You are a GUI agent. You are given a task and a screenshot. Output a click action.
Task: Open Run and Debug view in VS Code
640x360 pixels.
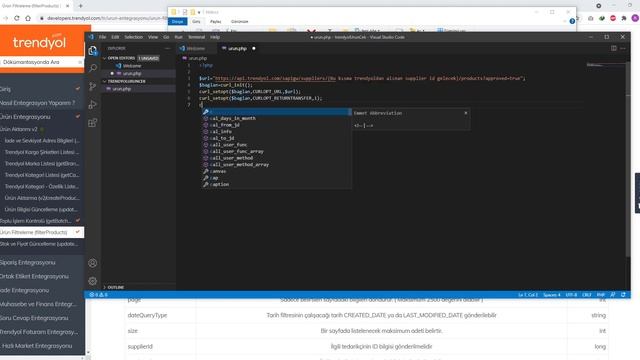(93, 104)
